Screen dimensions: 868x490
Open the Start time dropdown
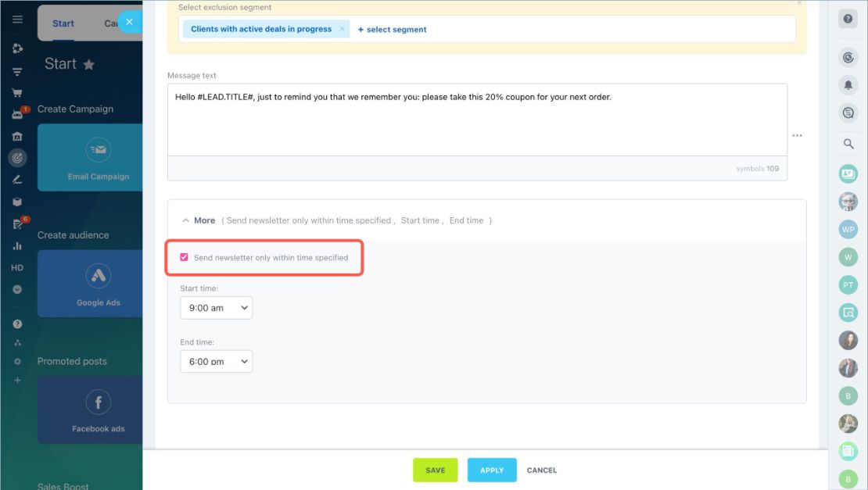click(x=216, y=307)
